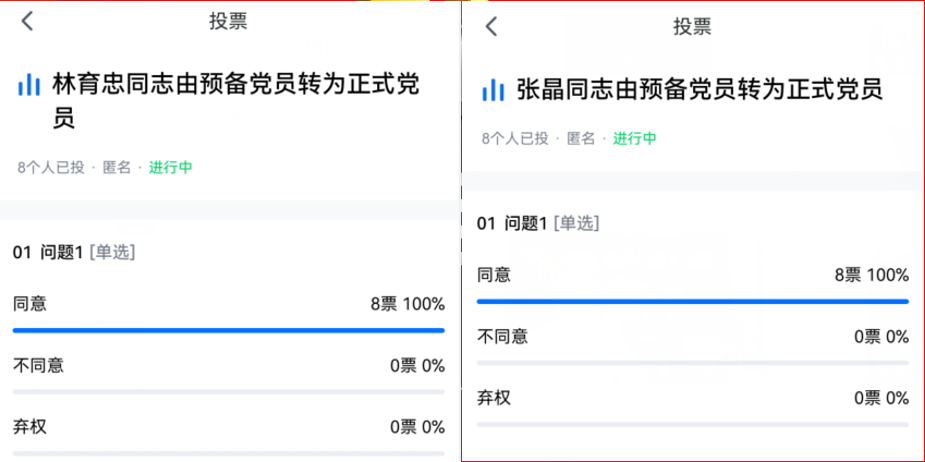Click the blue 同意 progress bar in left poll
The height and width of the screenshot is (462, 925).
[x=229, y=330]
